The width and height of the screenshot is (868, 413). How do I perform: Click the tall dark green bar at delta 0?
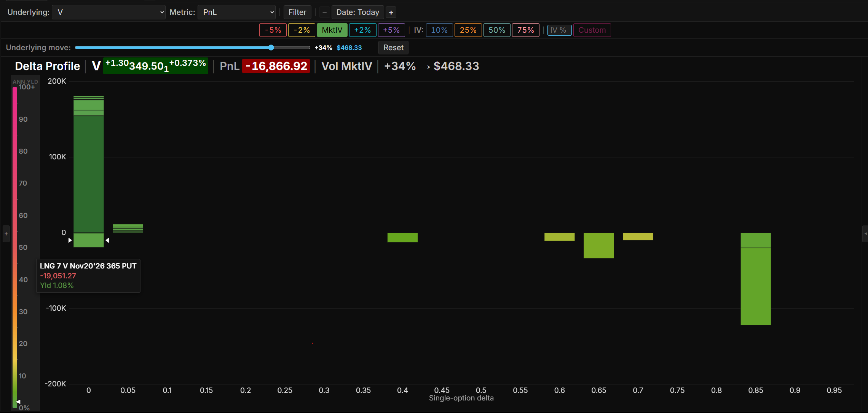click(x=89, y=174)
